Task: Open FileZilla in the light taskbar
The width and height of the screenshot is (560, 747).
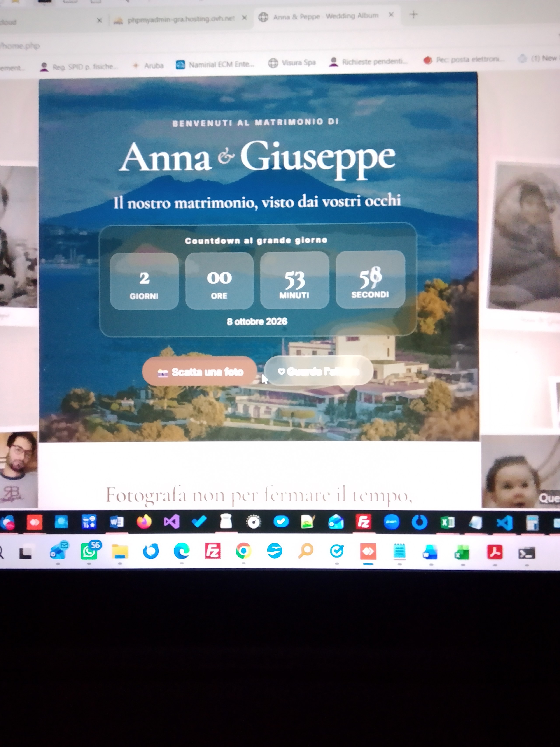Action: pos(213,551)
